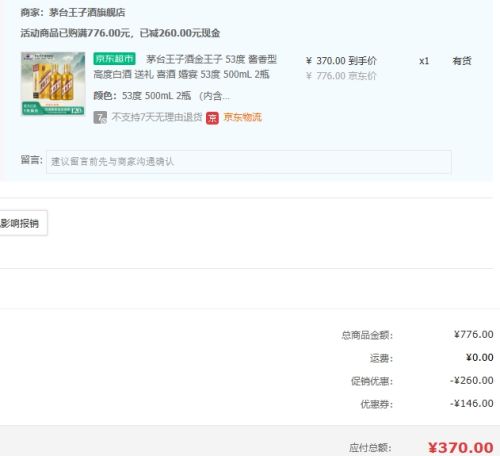This screenshot has height=456, width=500.
Task: Click the red 京 JD logistics icon
Action: coord(212,118)
